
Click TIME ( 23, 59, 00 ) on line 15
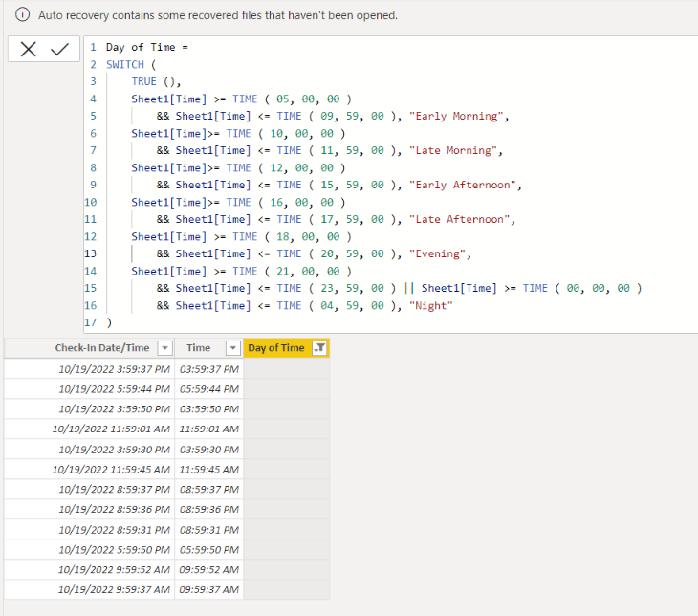pos(336,288)
